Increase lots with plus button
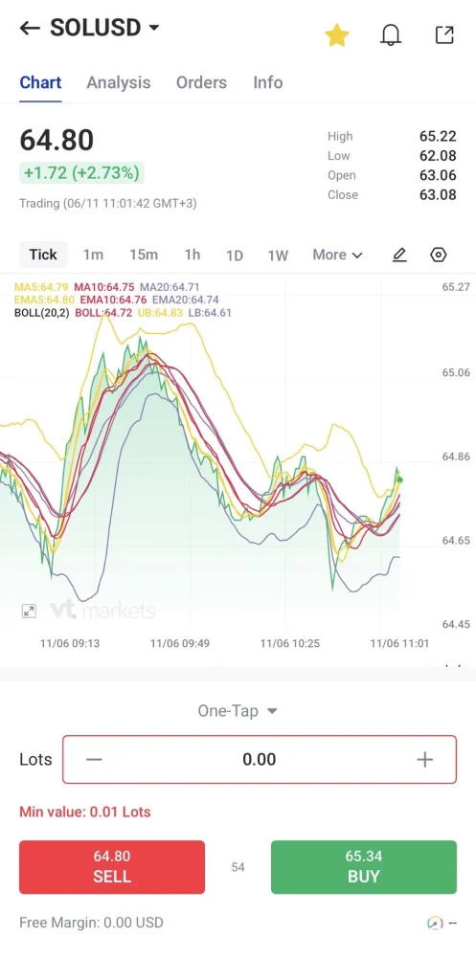476x980 pixels. (x=424, y=759)
